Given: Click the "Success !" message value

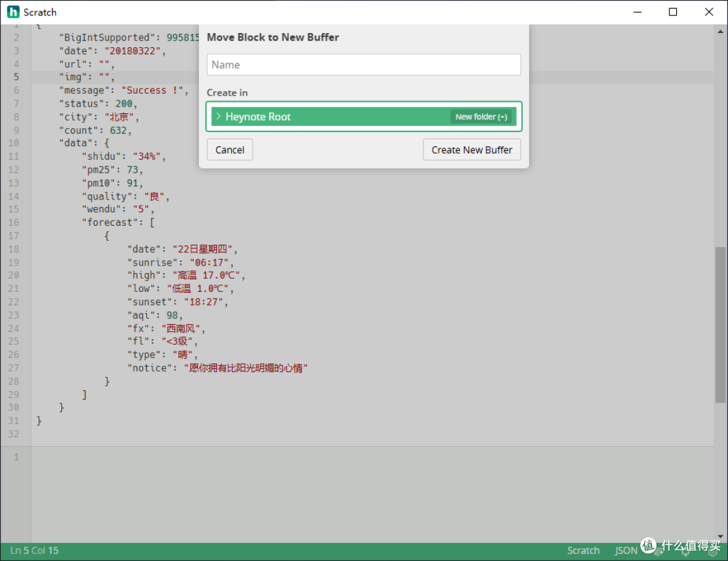Looking at the screenshot, I should click(x=152, y=90).
